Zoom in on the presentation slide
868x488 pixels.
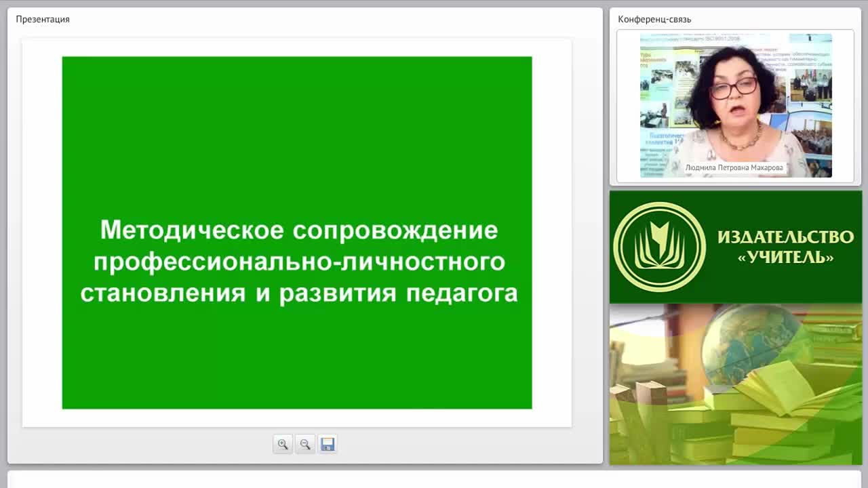coord(283,444)
